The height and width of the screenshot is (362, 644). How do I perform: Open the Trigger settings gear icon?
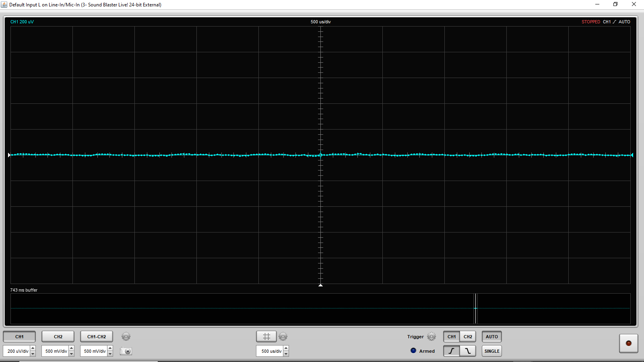[x=431, y=337]
